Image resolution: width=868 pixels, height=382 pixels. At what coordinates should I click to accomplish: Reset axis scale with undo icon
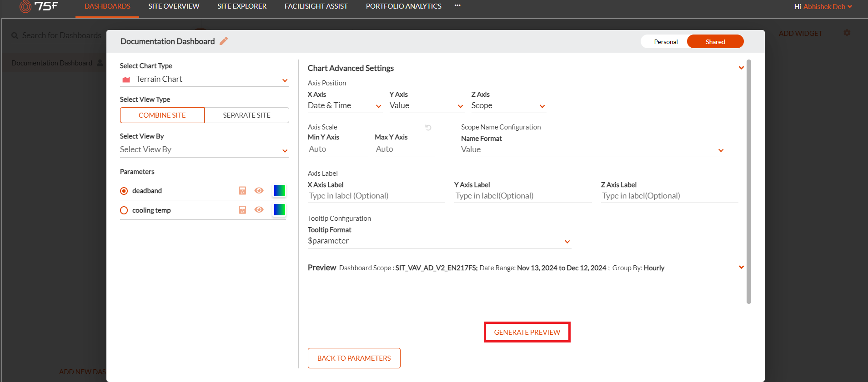428,128
